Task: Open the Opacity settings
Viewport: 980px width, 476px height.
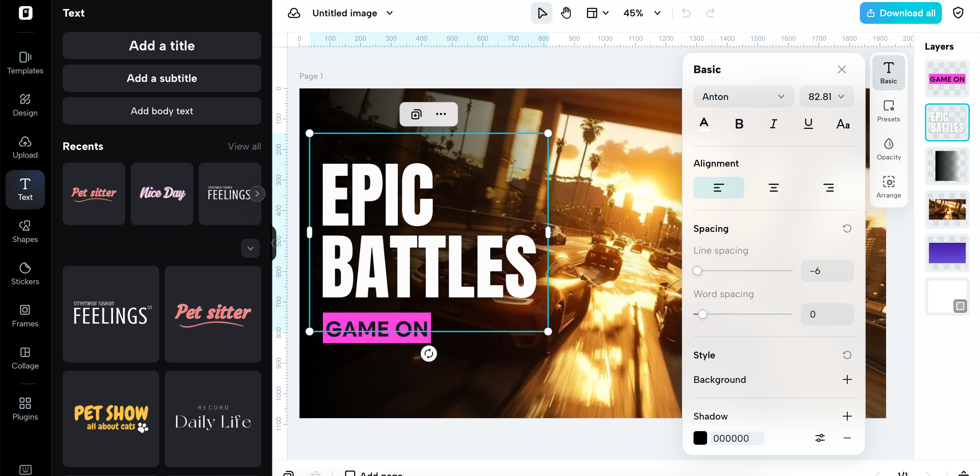Action: click(889, 148)
